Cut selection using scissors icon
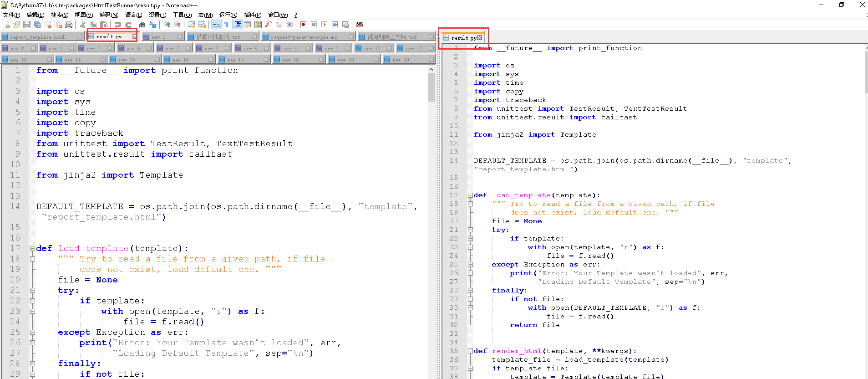The image size is (868, 379). tap(83, 25)
